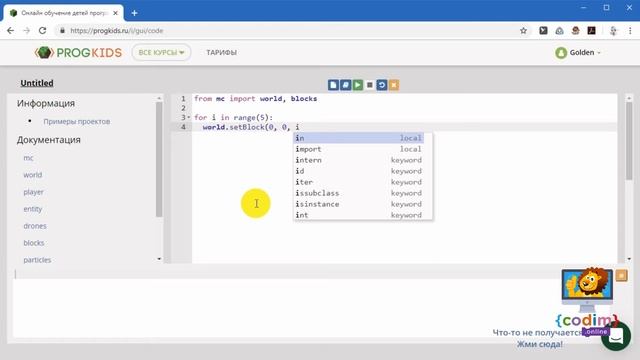Click the code editor scrollbar down arrow
This screenshot has width=640, height=360.
[x=629, y=259]
